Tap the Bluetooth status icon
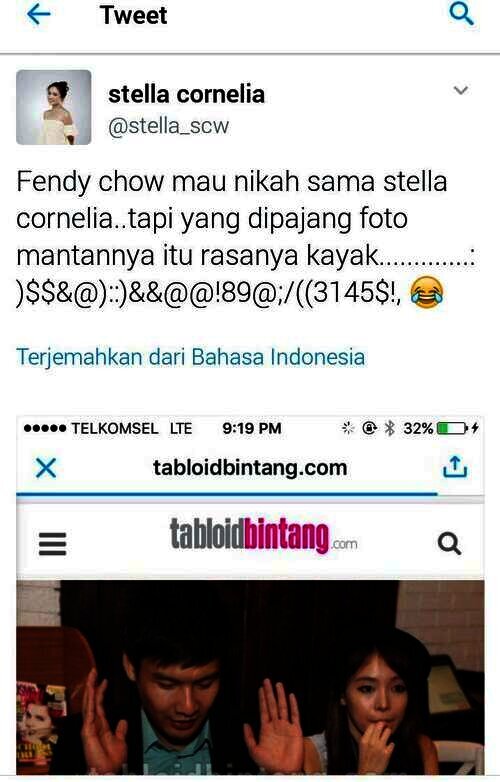Viewport: 500px width, 782px height. [x=390, y=428]
